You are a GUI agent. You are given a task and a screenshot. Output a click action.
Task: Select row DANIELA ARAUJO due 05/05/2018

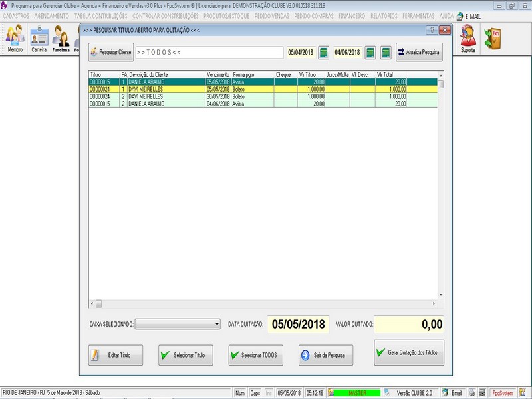(x=263, y=82)
